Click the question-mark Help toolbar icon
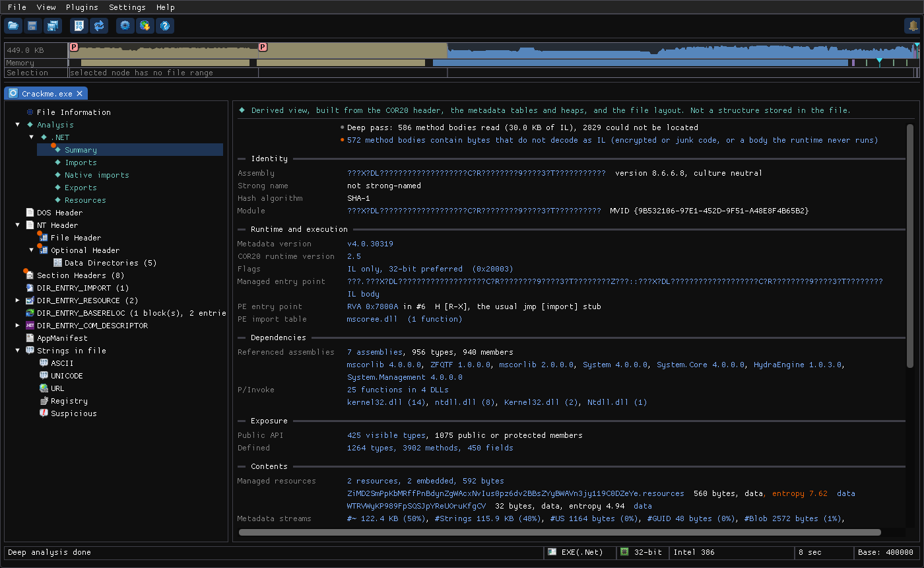Screen dimensions: 924x568 [165, 26]
